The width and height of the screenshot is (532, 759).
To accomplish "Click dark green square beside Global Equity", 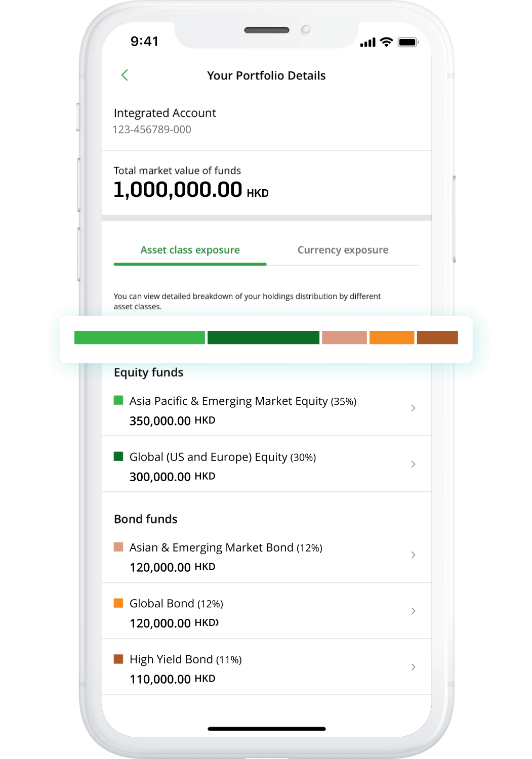I will 118,456.
